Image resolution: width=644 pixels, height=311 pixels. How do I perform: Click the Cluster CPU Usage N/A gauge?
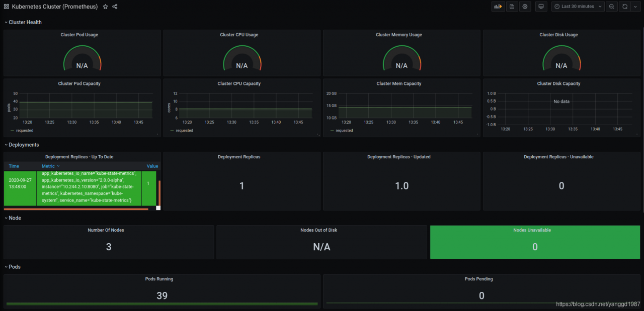242,58
